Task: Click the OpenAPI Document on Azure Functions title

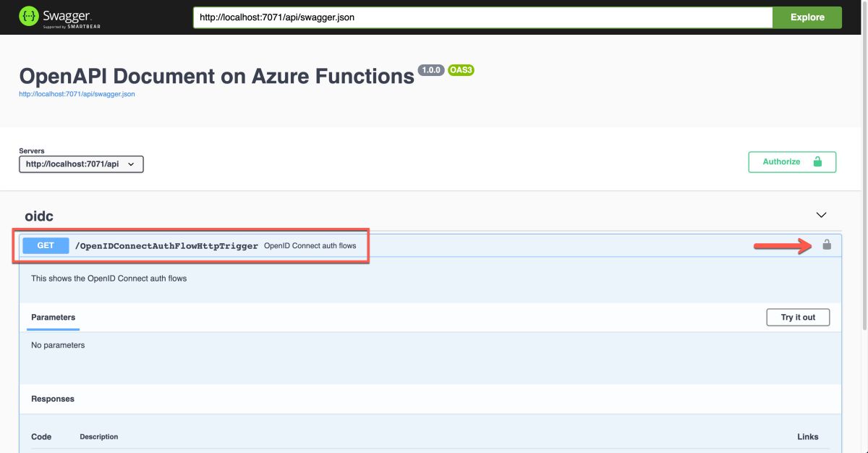Action: point(216,76)
